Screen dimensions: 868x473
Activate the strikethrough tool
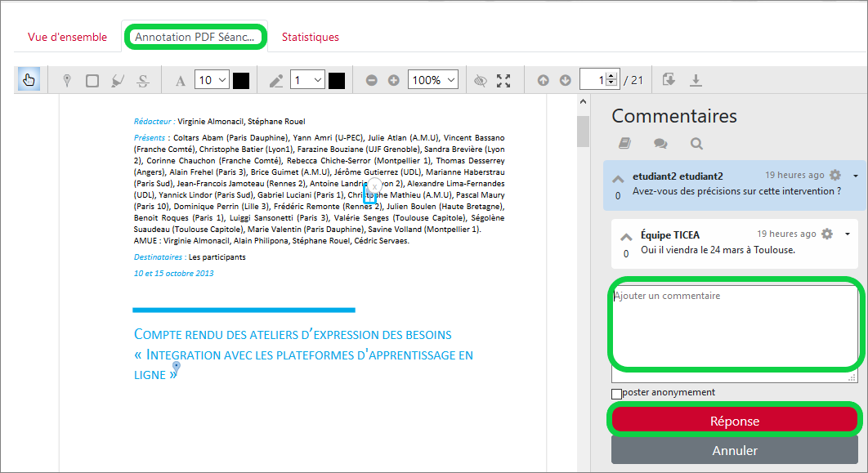143,80
